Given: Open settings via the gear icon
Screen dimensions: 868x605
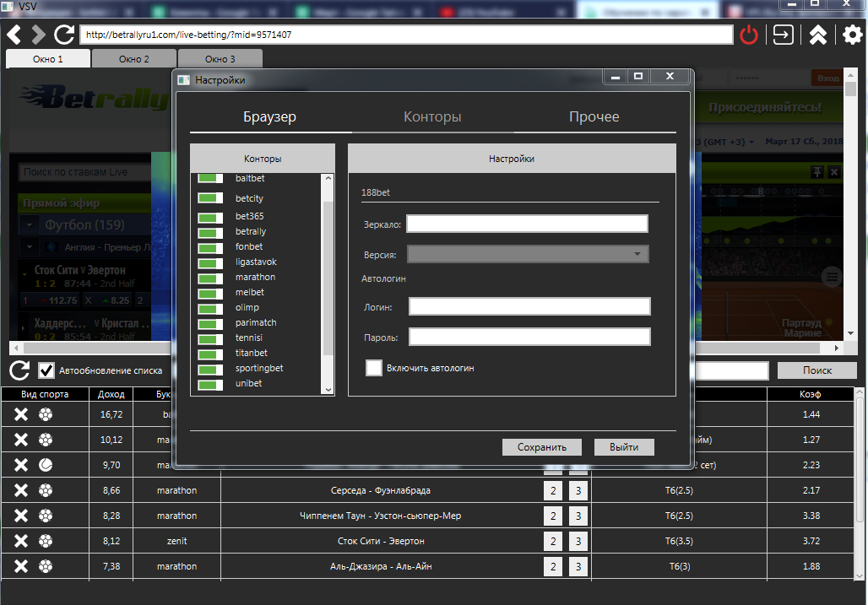Looking at the screenshot, I should click(853, 35).
